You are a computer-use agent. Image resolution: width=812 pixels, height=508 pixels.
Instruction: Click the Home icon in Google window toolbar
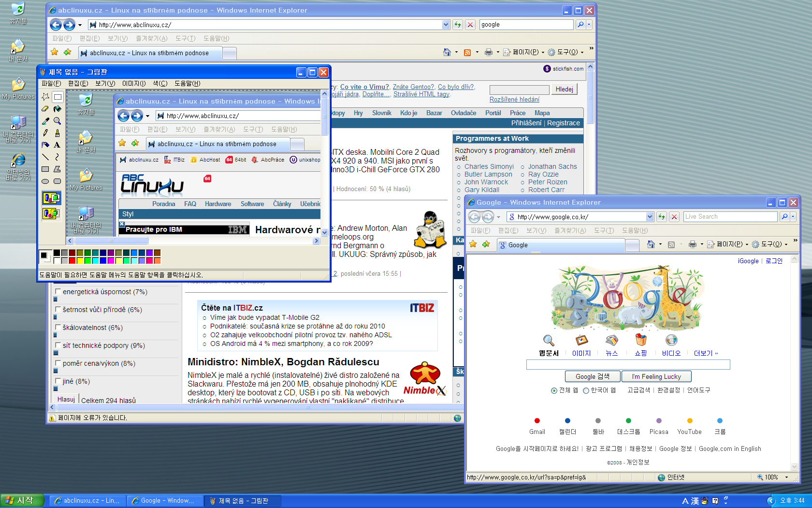651,244
